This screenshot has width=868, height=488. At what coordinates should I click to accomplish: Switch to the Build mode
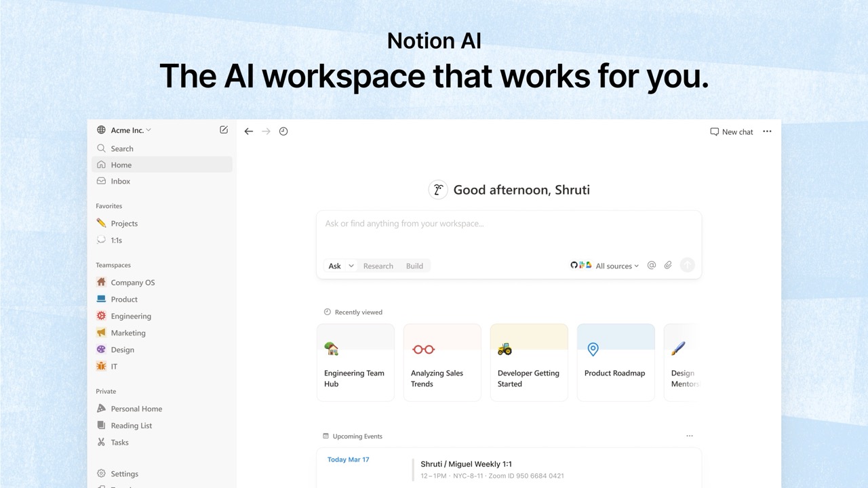tap(414, 266)
